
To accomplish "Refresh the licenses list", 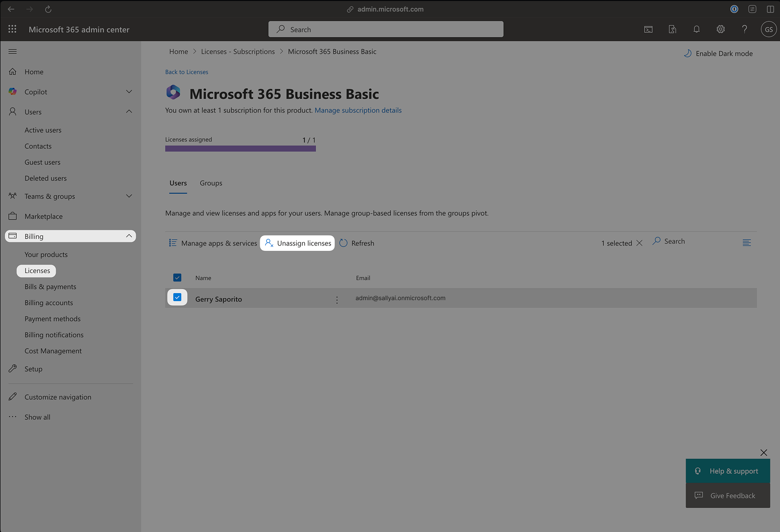I will (357, 243).
